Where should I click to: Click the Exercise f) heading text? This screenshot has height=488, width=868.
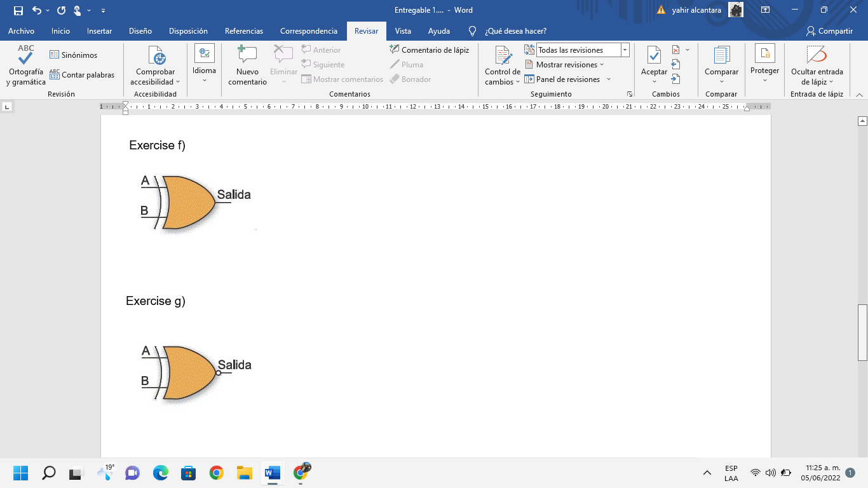click(157, 146)
